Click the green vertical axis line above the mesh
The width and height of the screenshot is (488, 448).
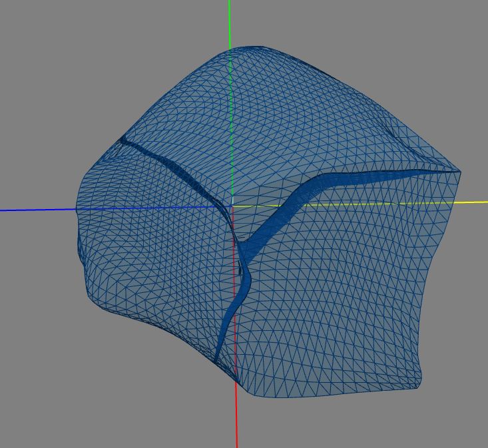click(x=230, y=24)
